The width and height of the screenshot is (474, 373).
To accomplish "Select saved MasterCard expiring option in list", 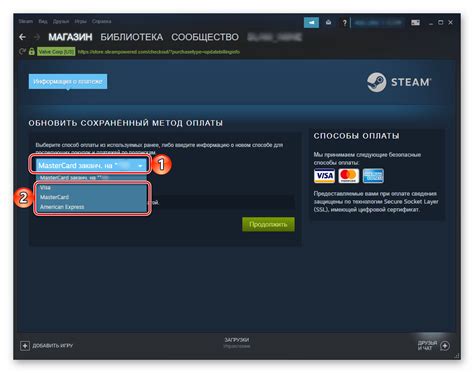I will click(91, 178).
